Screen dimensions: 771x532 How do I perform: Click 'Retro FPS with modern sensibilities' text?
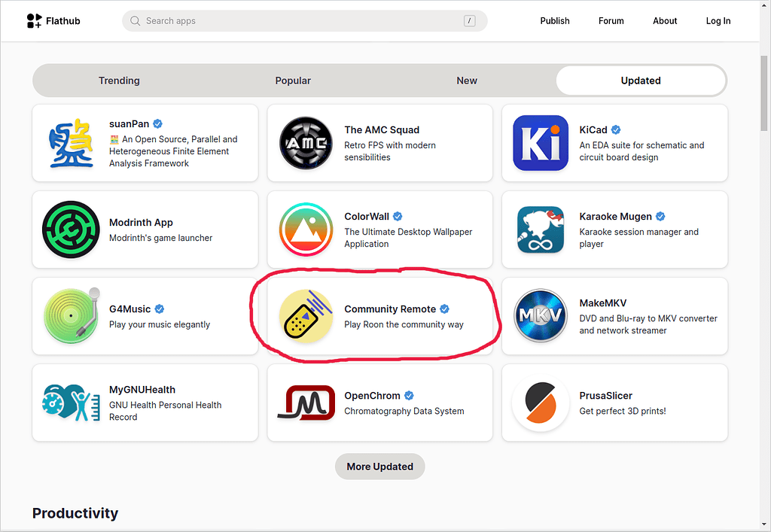[x=390, y=151]
